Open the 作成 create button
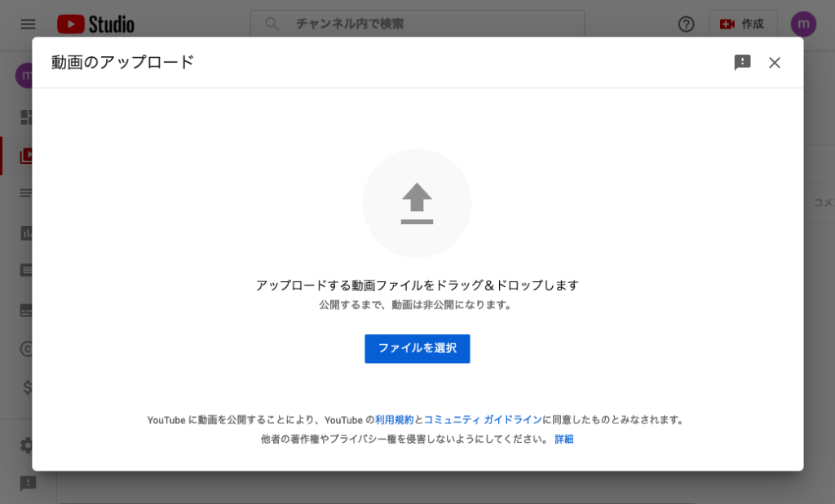Viewport: 835px width, 504px height. pos(742,24)
